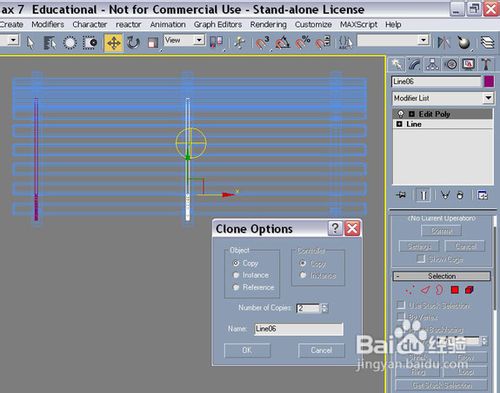Switch to the Hierarchy command panel tab
The width and height of the screenshot is (500, 393).
[x=432, y=64]
